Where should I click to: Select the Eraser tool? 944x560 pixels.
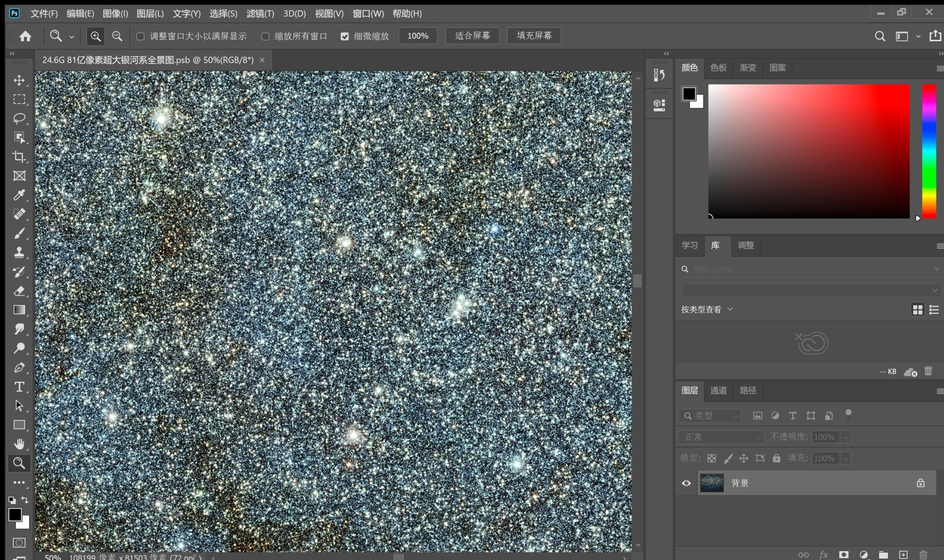point(19,291)
